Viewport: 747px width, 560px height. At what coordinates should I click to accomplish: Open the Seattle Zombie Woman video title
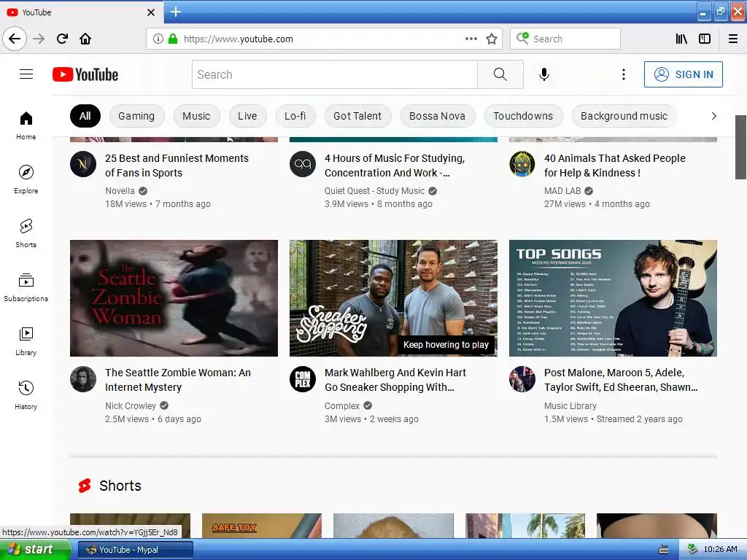point(178,380)
